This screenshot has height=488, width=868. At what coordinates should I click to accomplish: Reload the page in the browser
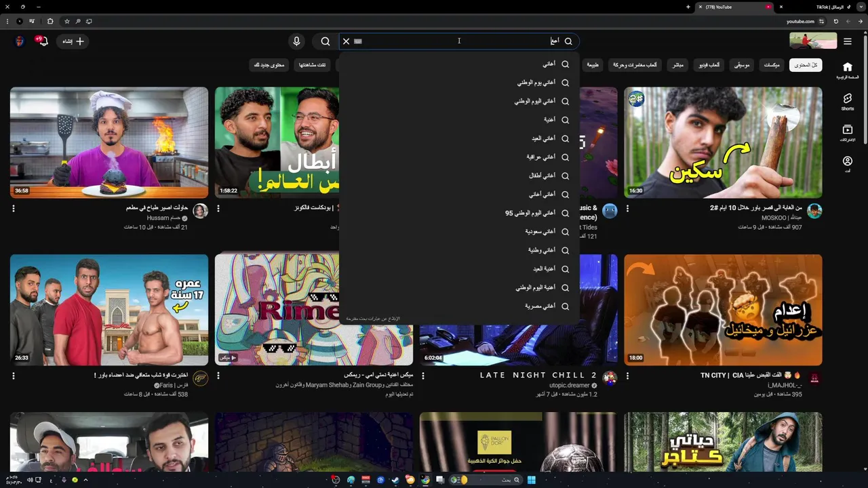point(836,21)
